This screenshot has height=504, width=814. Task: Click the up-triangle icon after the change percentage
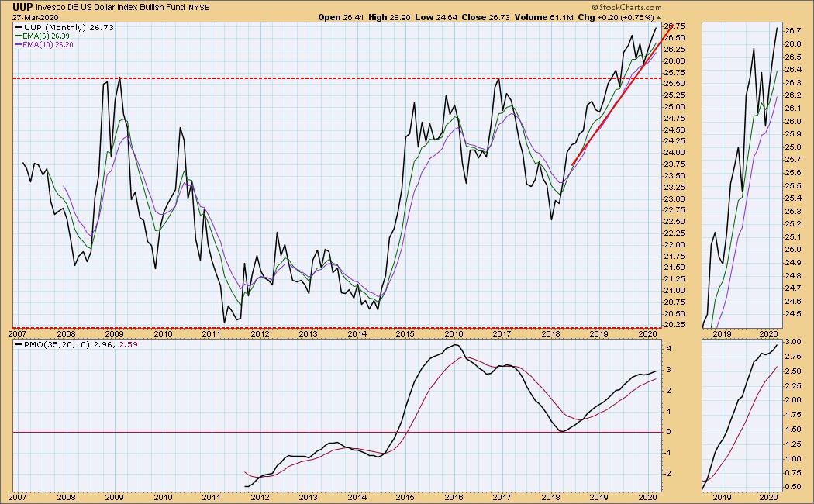658,18
